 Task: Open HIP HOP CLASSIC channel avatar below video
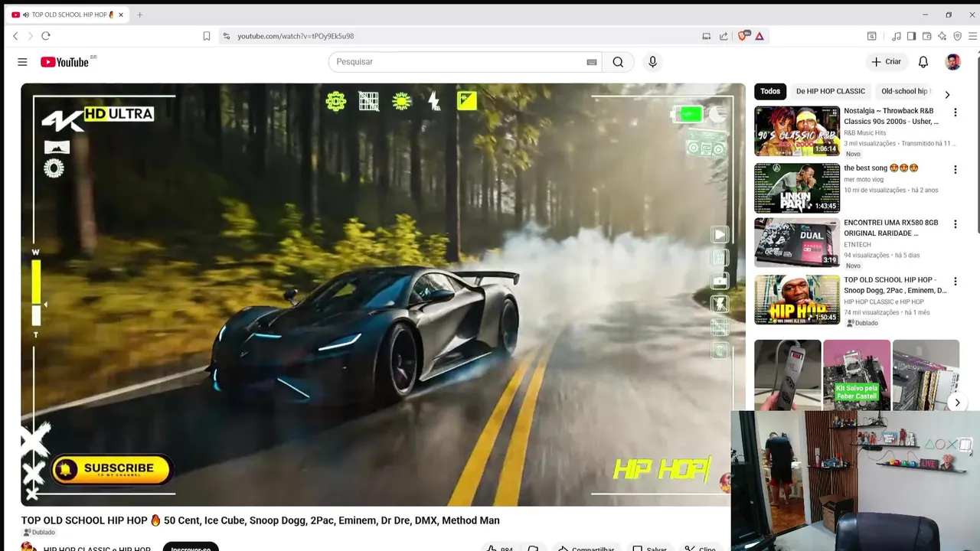pos(28,547)
